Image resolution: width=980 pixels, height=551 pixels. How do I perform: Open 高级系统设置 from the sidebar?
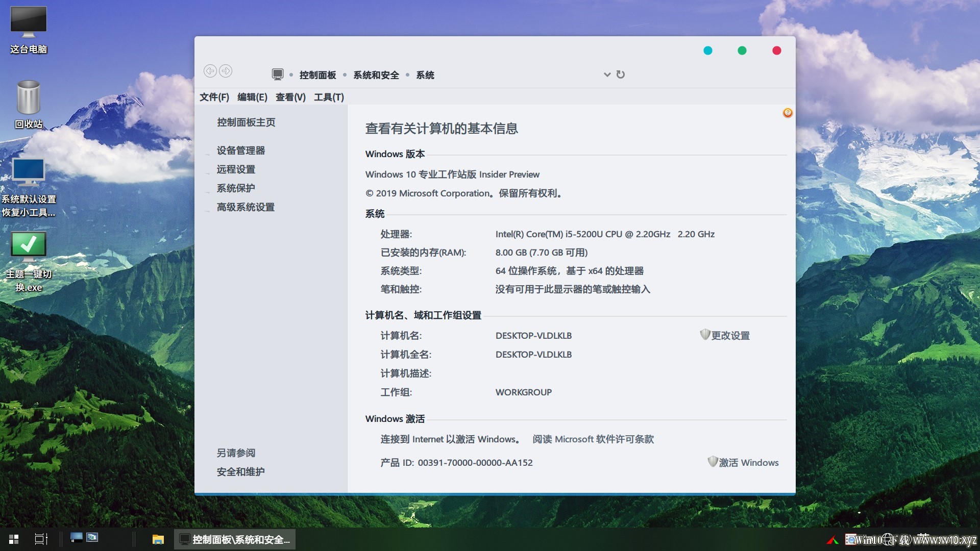pyautogui.click(x=246, y=207)
